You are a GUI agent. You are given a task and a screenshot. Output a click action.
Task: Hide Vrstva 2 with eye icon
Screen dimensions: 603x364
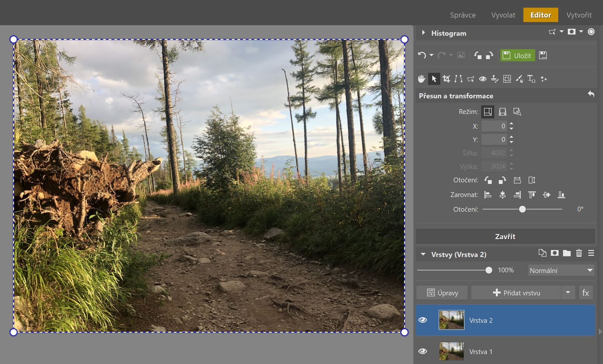(423, 320)
